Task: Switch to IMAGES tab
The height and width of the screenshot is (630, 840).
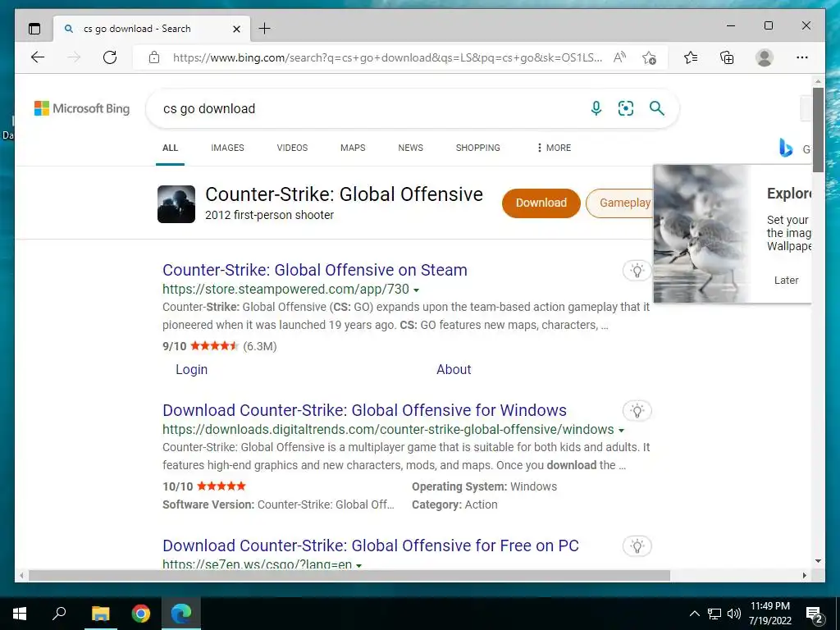Action: pos(228,148)
